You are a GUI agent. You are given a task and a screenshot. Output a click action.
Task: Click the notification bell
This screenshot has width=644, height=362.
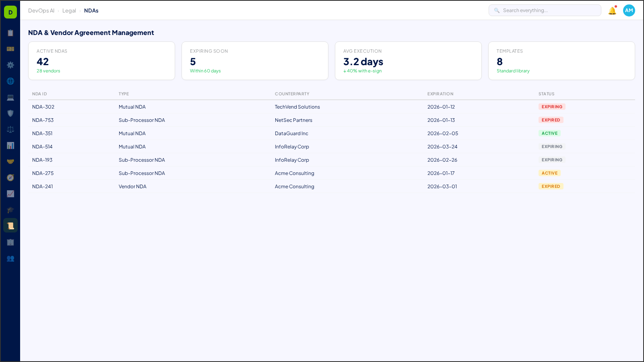click(x=611, y=10)
